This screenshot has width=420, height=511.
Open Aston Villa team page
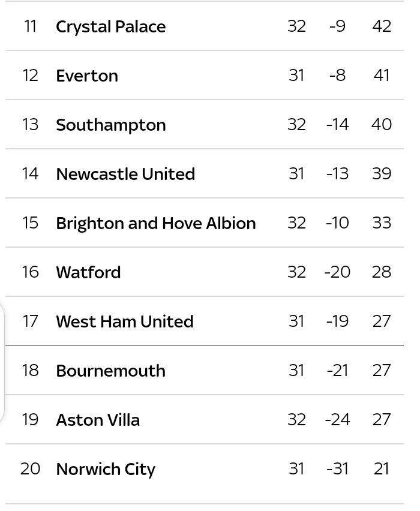pyautogui.click(x=98, y=420)
